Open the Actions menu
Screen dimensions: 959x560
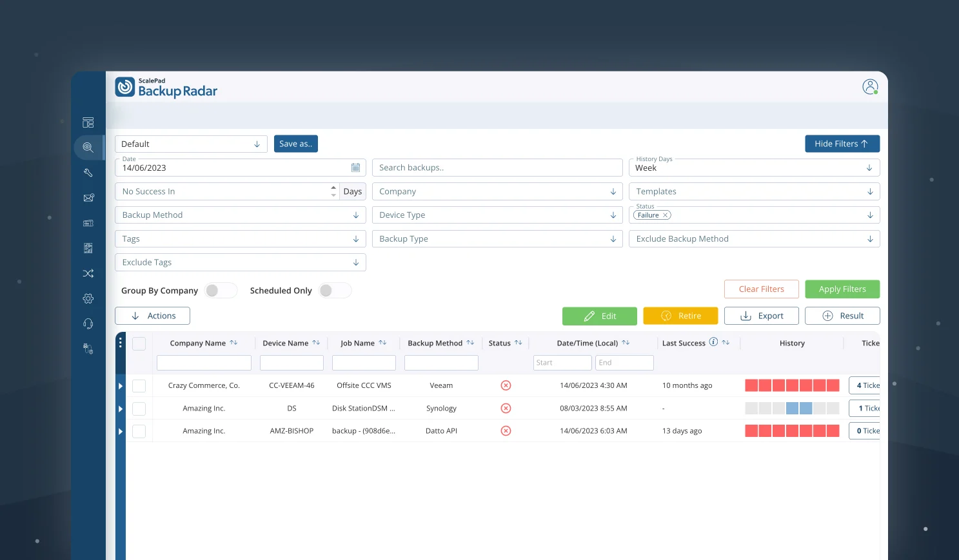point(152,315)
